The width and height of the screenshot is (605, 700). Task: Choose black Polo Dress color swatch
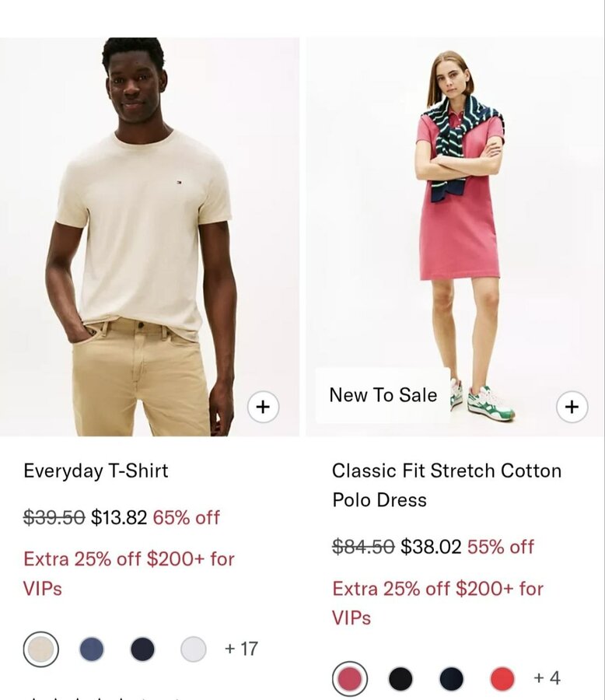[400, 678]
